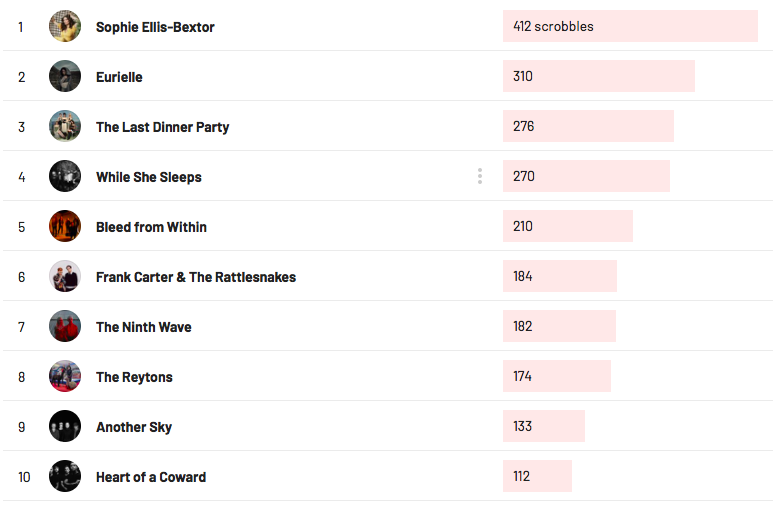
Task: Select the Bleed from Within name
Action: [x=151, y=227]
